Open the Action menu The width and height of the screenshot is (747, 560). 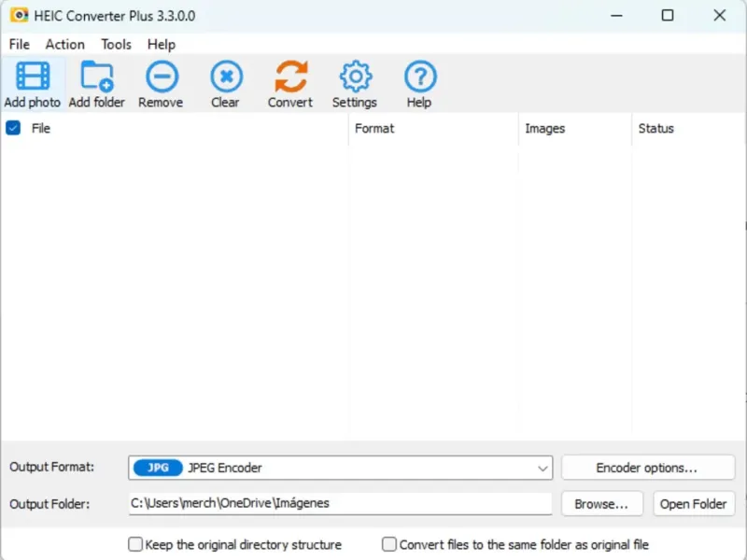[65, 44]
